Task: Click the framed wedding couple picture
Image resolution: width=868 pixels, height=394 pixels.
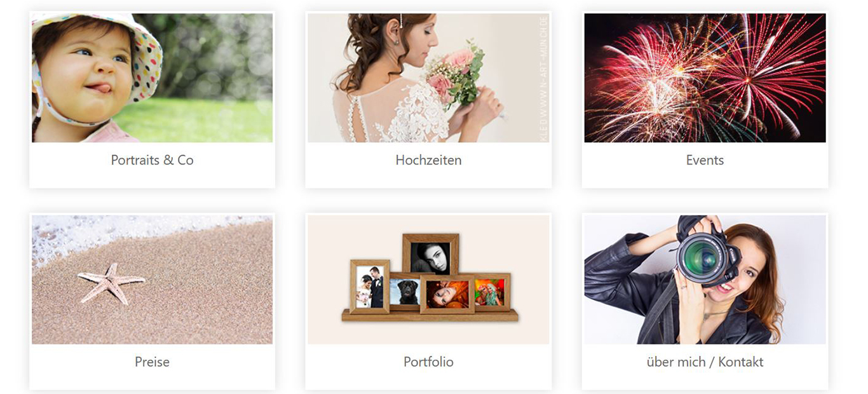Action: (369, 287)
